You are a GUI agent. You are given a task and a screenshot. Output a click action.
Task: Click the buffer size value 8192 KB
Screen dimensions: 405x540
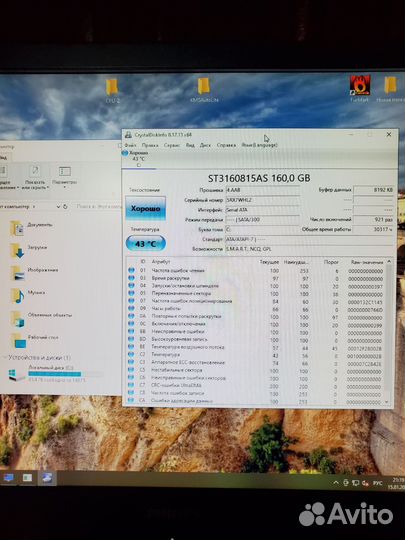[374, 190]
